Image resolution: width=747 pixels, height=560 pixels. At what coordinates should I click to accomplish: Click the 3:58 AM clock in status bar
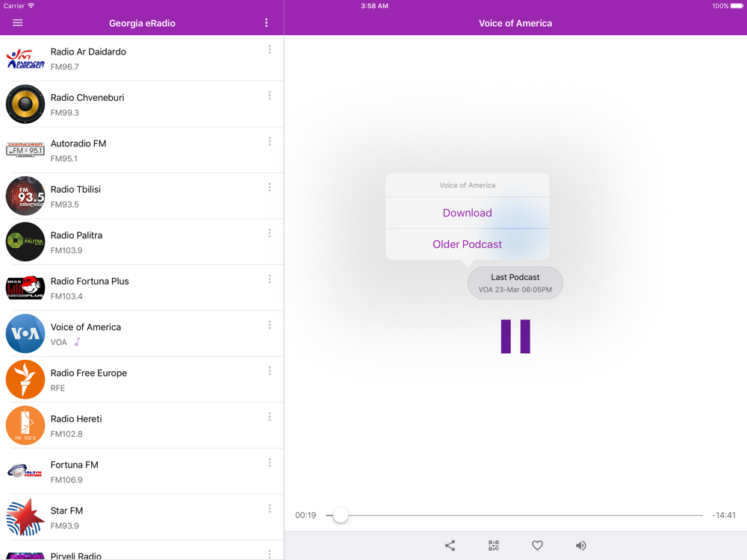[x=374, y=6]
